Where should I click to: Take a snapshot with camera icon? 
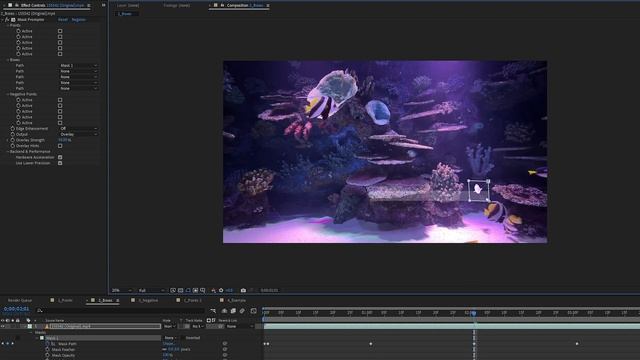(x=243, y=290)
